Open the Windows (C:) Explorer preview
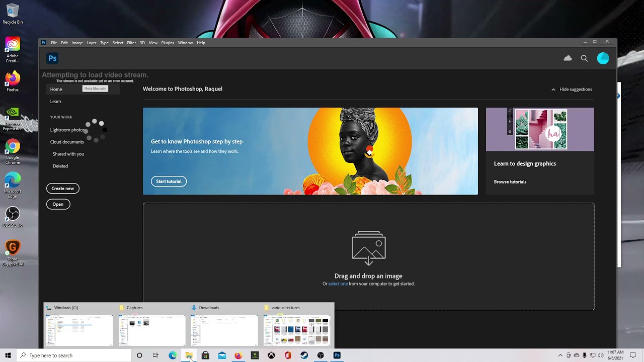The image size is (644, 362). 79,330
